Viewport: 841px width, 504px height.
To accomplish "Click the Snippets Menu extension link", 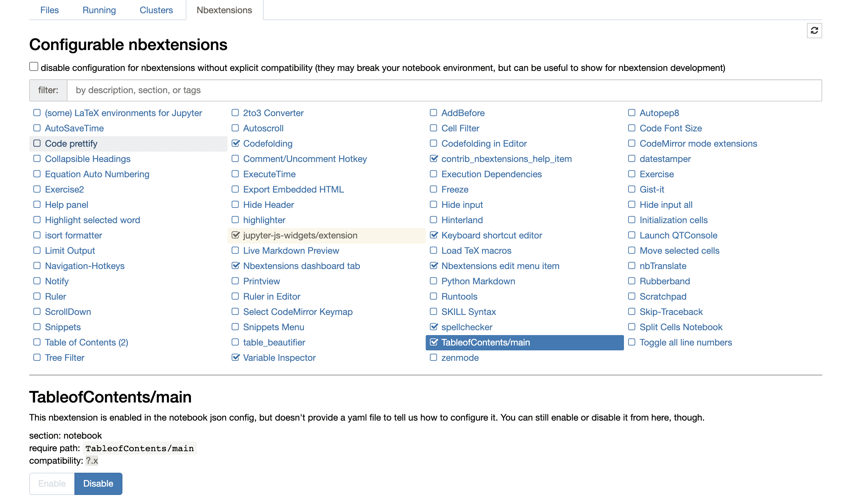I will (x=273, y=327).
